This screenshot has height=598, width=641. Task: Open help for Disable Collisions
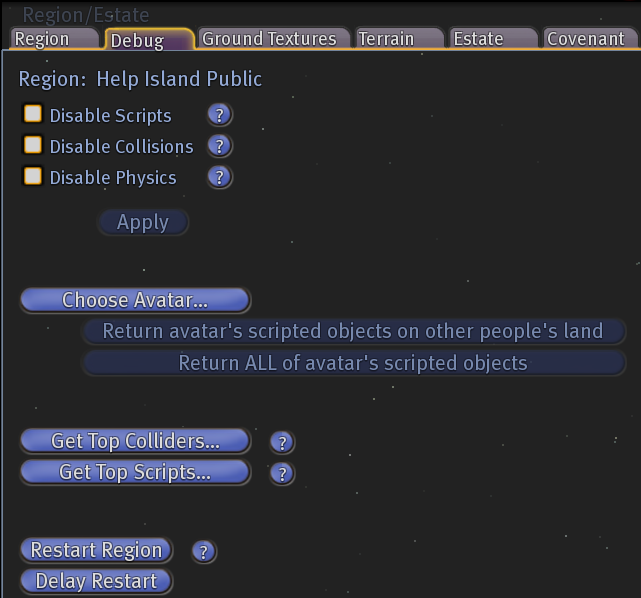pos(220,146)
